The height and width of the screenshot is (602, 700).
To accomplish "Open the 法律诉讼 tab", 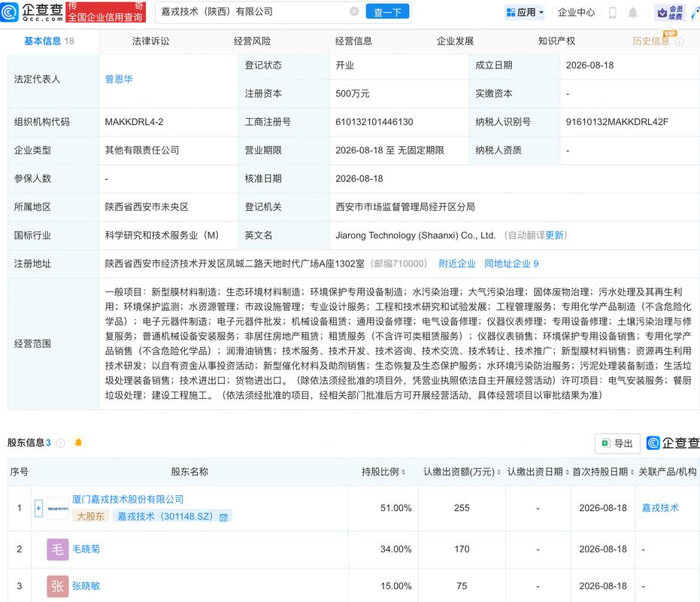I will [150, 41].
